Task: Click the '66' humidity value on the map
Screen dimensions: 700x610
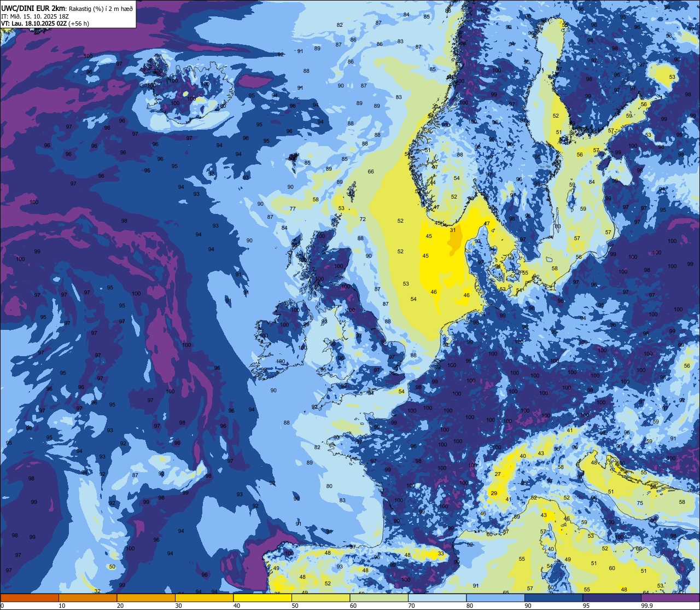Action: 371,172
